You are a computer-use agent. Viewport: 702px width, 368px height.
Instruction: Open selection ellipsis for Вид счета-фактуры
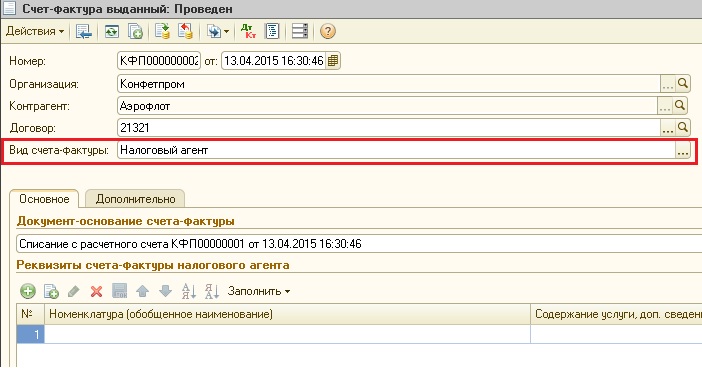pyautogui.click(x=682, y=150)
